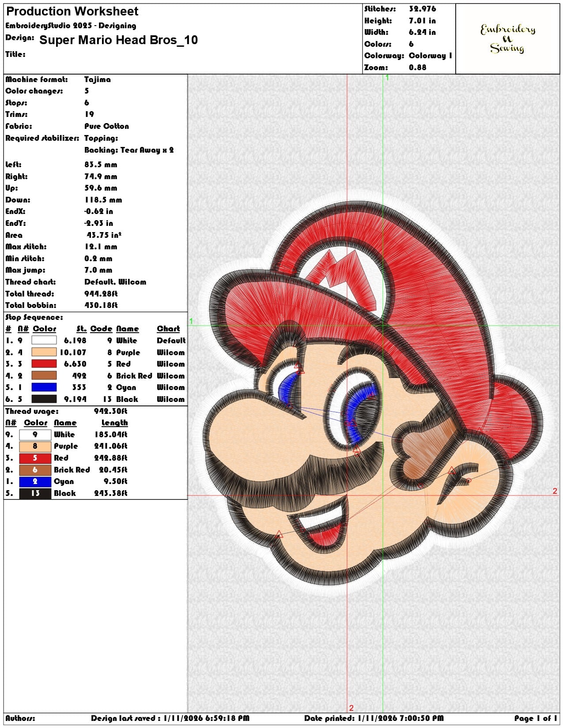Click the stitch count 9,194 in Stop Sequence
This screenshot has width=563, height=728.
[x=75, y=399]
